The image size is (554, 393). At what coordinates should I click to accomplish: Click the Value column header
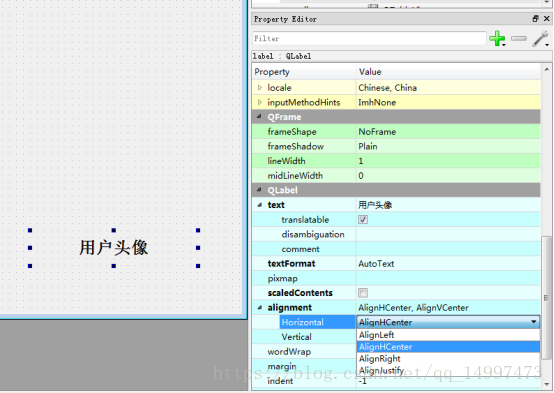point(448,72)
